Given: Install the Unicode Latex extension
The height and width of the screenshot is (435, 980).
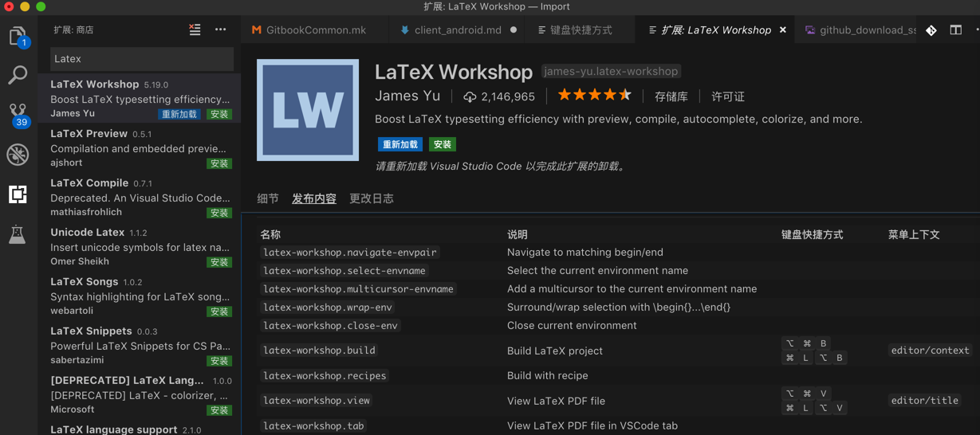Looking at the screenshot, I should (x=219, y=262).
